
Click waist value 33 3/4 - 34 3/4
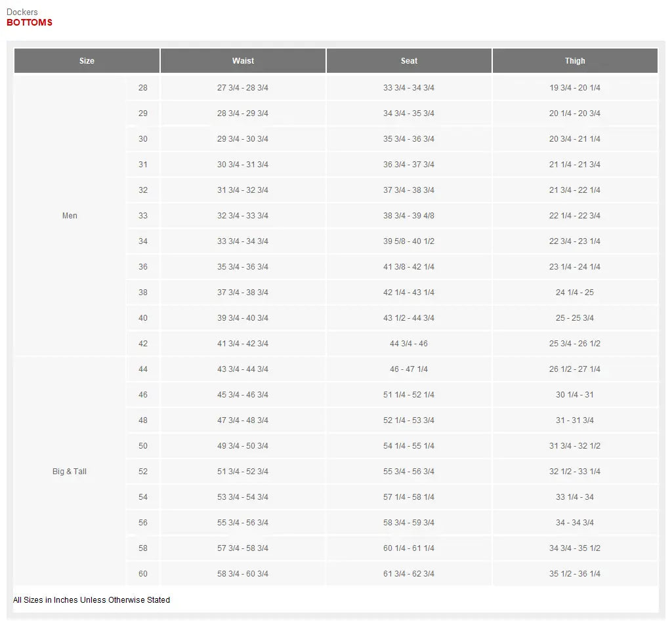click(243, 241)
